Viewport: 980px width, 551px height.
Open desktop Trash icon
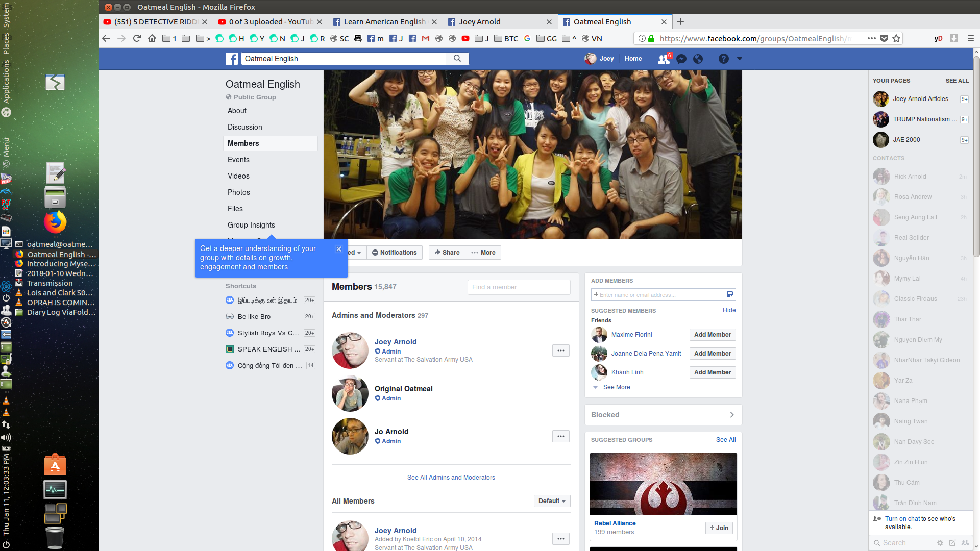pyautogui.click(x=55, y=537)
